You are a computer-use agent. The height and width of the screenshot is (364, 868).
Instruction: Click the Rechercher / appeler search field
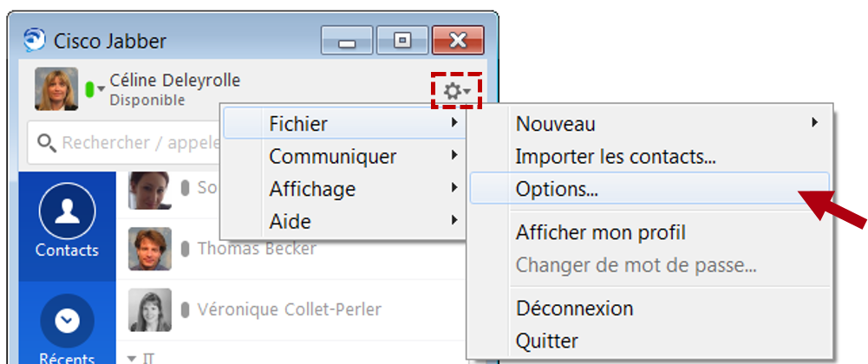point(130,142)
